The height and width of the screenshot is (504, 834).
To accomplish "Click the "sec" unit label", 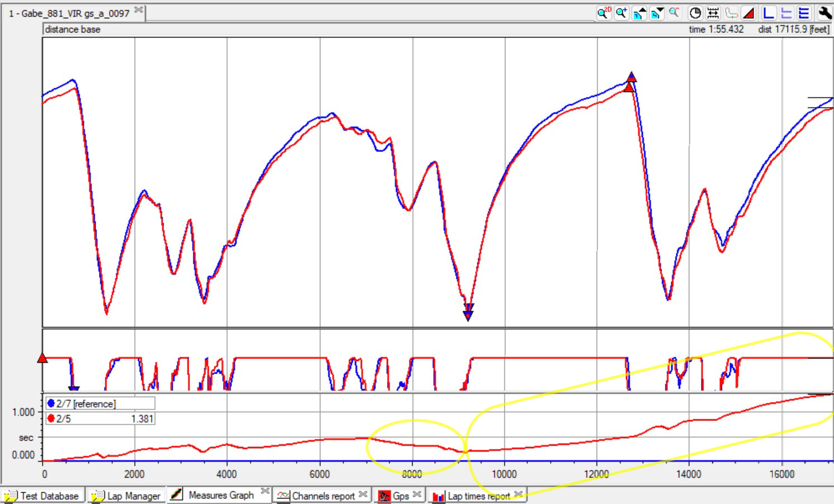I will pos(26,438).
